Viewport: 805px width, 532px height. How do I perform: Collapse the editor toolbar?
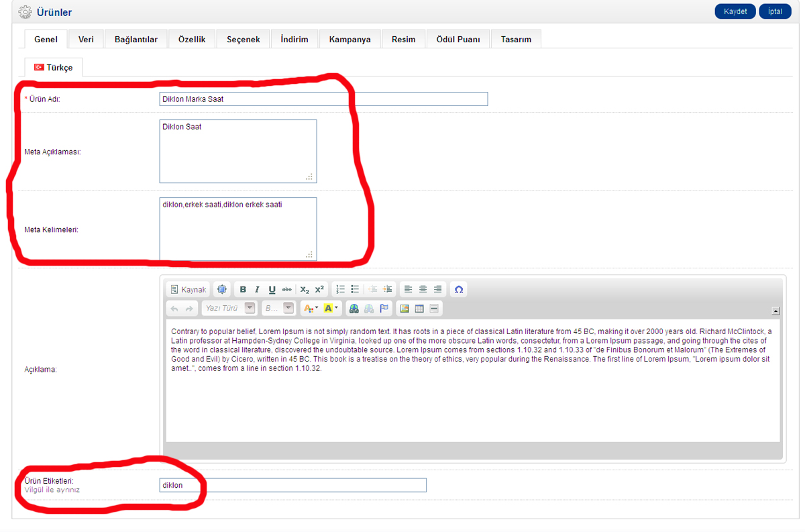coord(775,311)
